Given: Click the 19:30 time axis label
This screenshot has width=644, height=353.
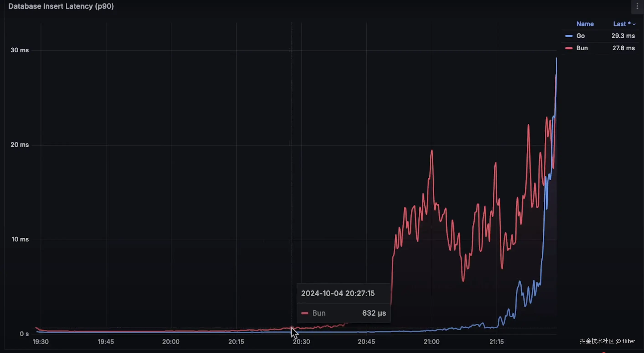Looking at the screenshot, I should coord(41,342).
